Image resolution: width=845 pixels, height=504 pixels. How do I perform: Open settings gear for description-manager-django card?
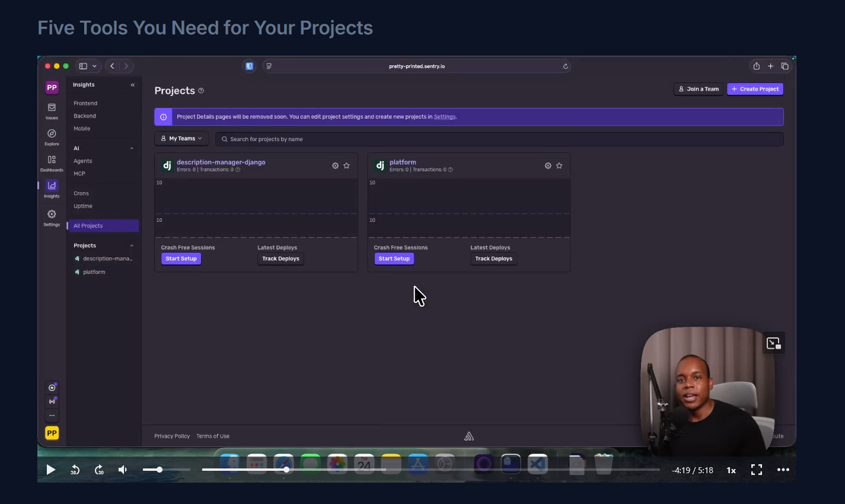[x=335, y=165]
